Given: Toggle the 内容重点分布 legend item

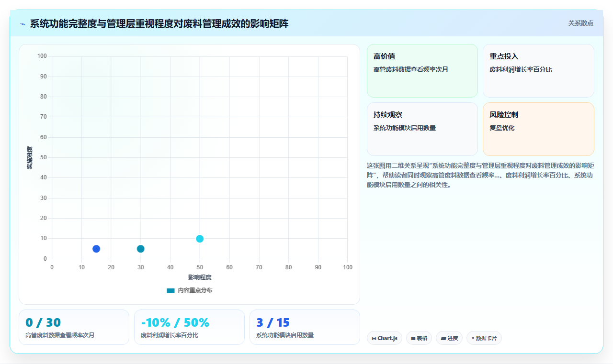Looking at the screenshot, I should (x=189, y=290).
